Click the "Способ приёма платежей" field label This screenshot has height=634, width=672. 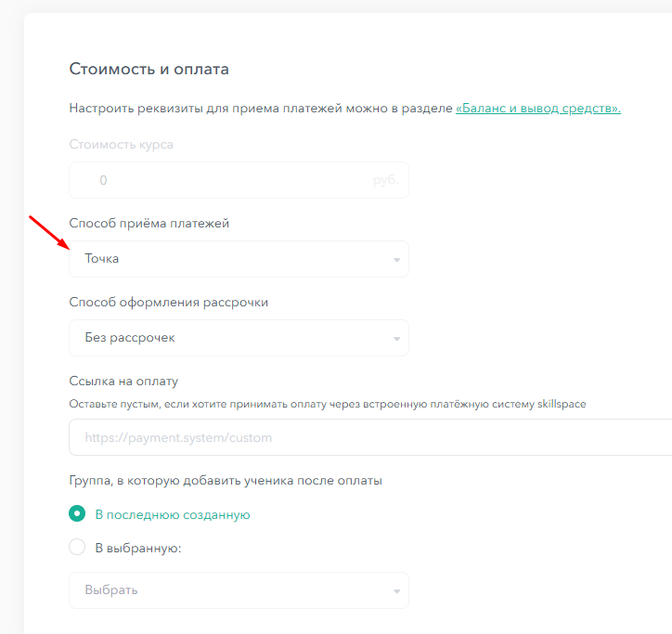[149, 223]
